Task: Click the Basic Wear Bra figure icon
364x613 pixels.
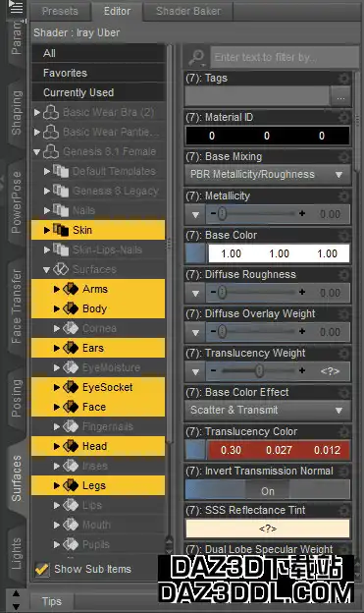Action: (51, 112)
